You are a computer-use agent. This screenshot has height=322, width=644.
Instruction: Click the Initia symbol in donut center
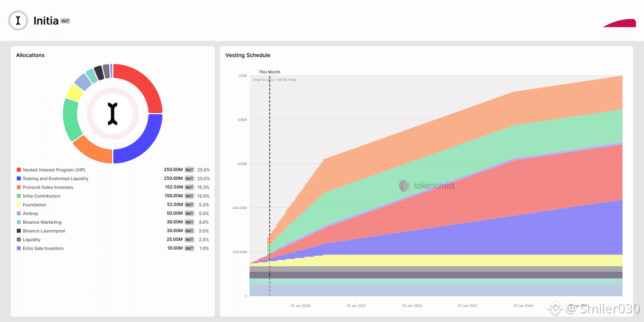[x=112, y=114]
